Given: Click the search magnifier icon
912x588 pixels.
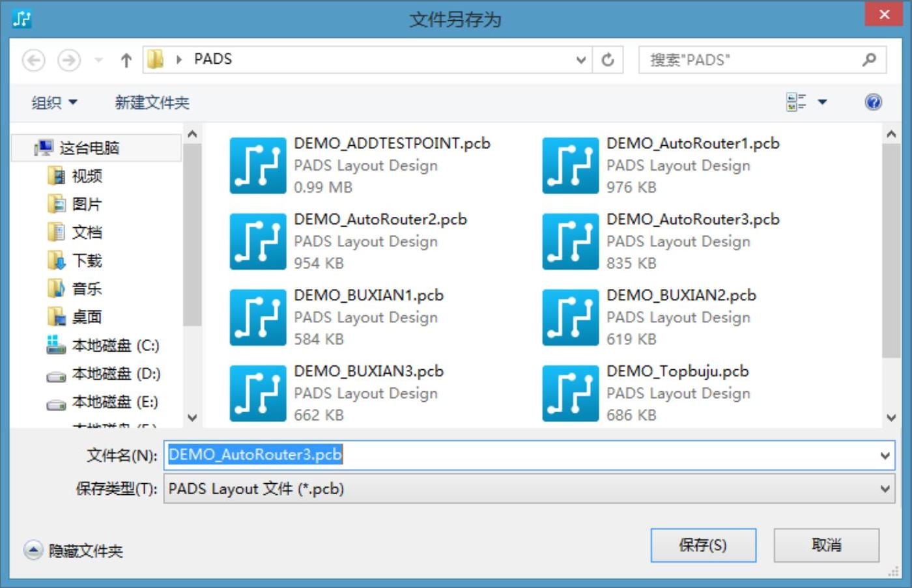Looking at the screenshot, I should pyautogui.click(x=869, y=60).
